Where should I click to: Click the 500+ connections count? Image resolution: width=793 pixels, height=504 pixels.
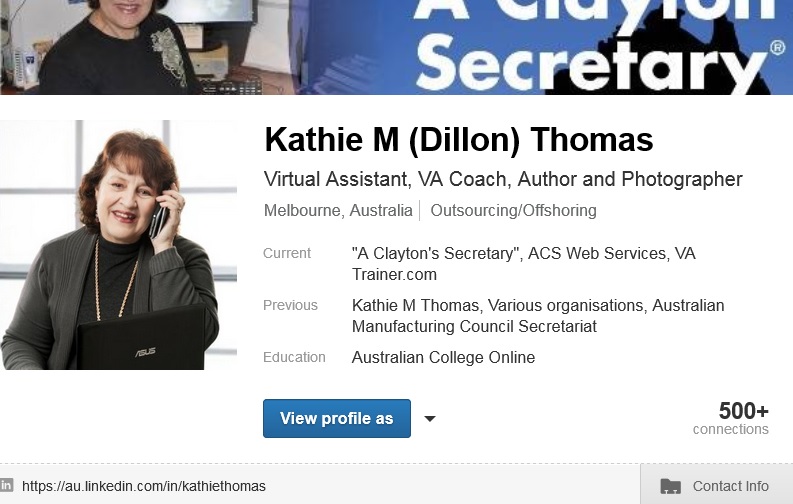coord(731,419)
